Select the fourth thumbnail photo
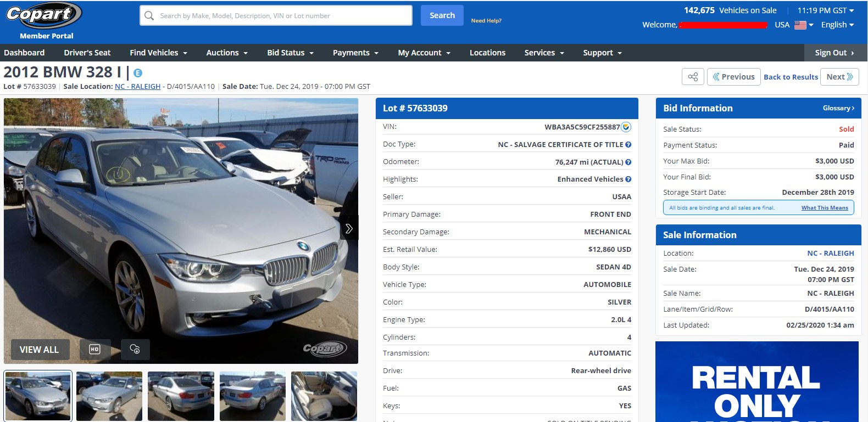This screenshot has width=868, height=422. (x=253, y=396)
